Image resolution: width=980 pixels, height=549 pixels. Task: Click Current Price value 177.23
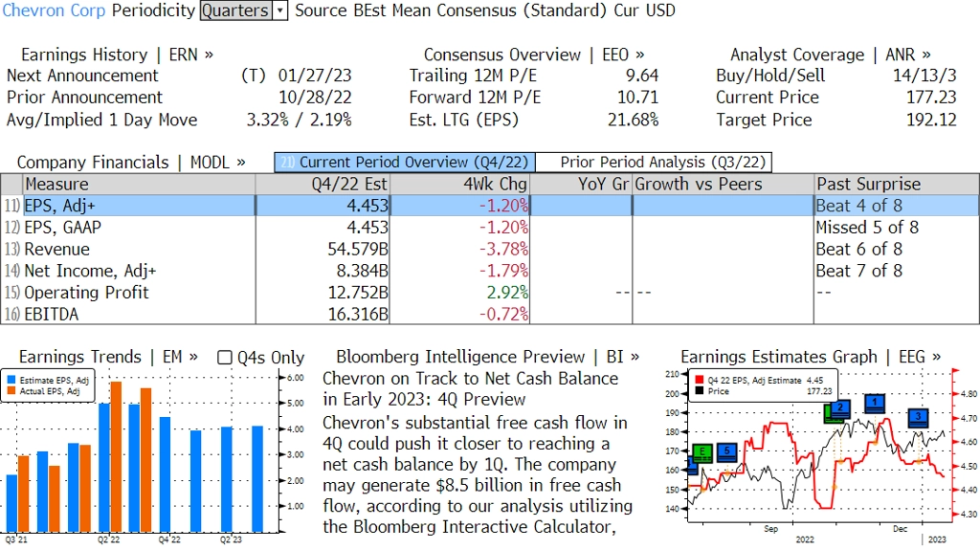coord(931,98)
